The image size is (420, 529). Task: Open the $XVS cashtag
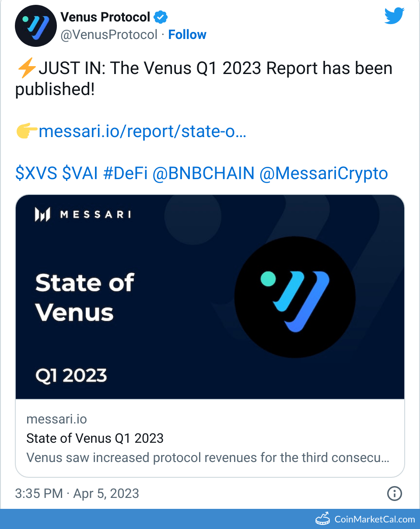(x=36, y=173)
